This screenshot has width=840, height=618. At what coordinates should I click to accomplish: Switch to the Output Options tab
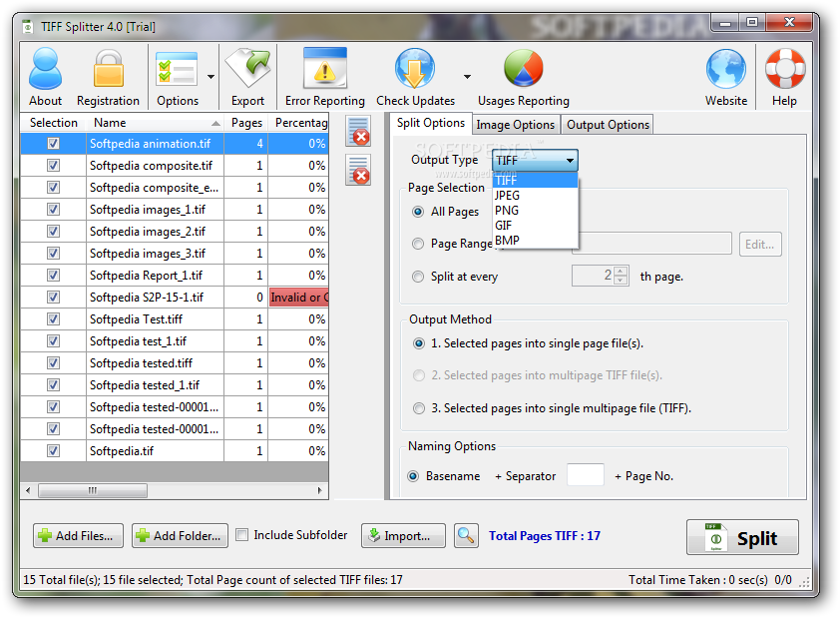608,125
